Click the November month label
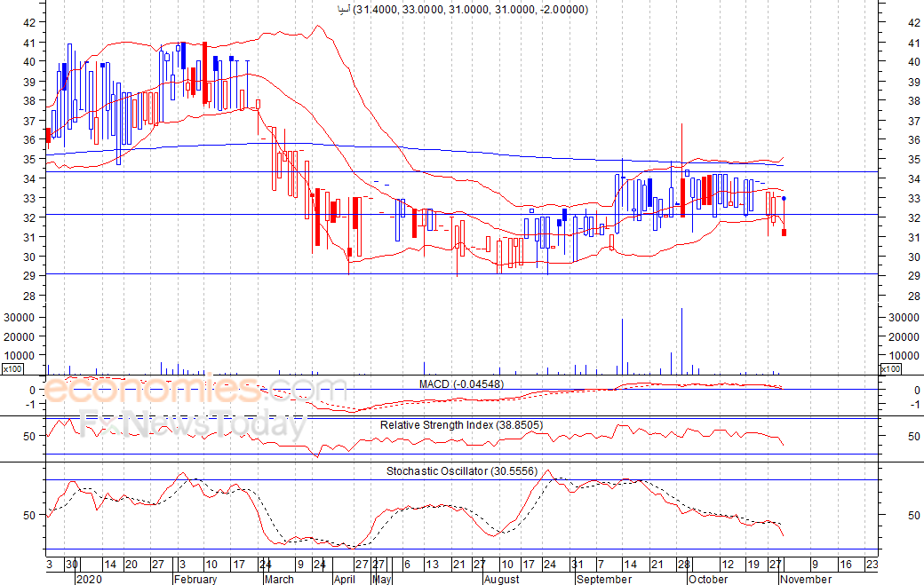Image resolution: width=924 pixels, height=585 pixels. [806, 579]
